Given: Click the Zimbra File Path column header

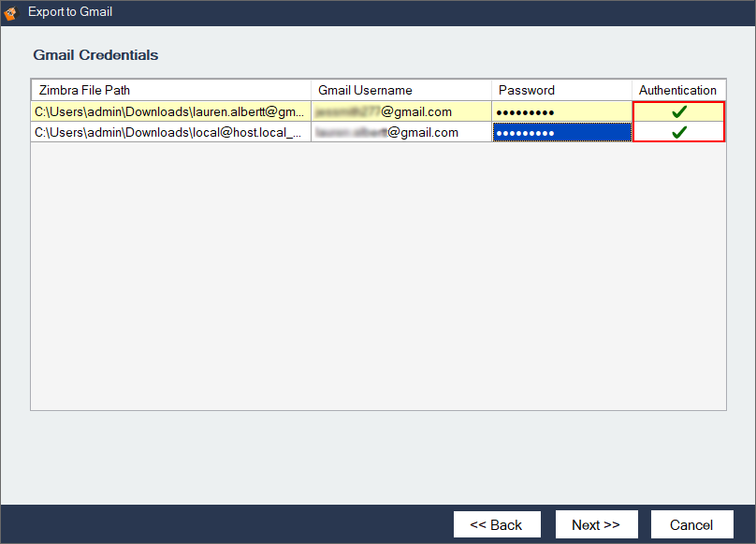Looking at the screenshot, I should click(x=171, y=90).
